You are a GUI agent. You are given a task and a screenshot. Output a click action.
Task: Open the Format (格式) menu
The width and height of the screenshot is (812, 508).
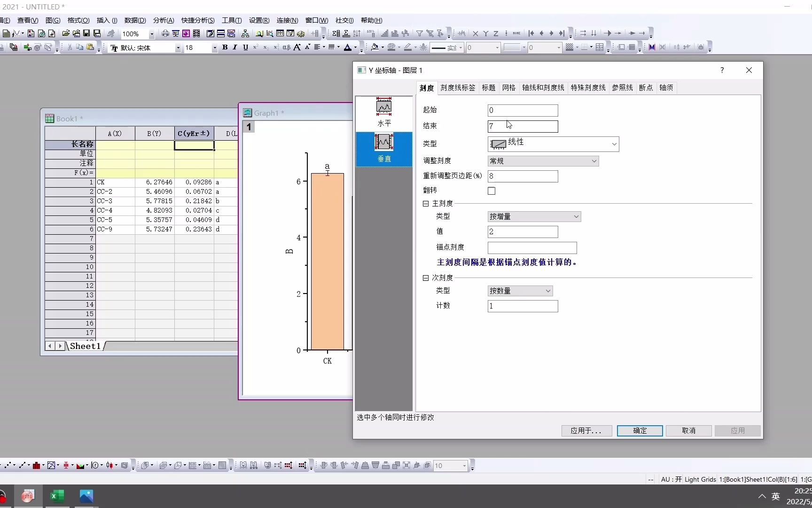78,20
